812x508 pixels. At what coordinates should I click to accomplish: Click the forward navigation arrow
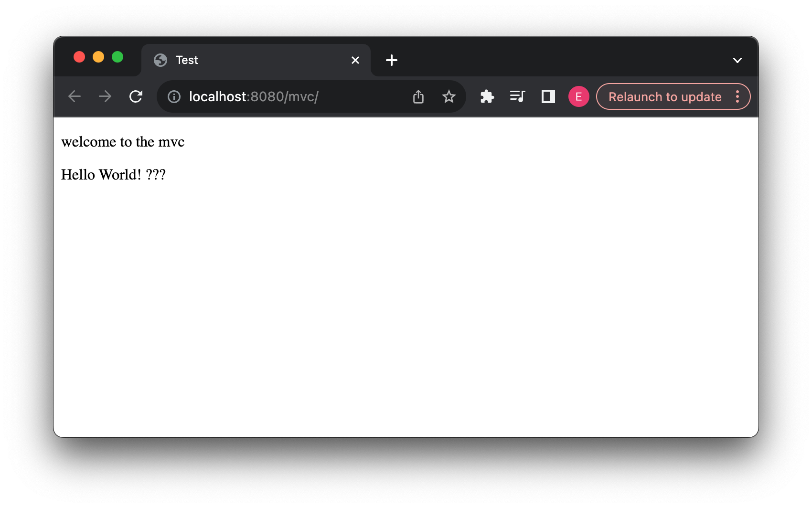point(105,96)
